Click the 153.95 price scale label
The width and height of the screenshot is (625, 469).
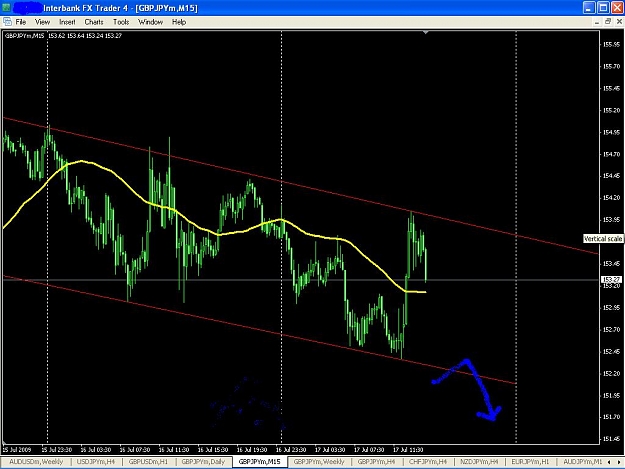612,220
